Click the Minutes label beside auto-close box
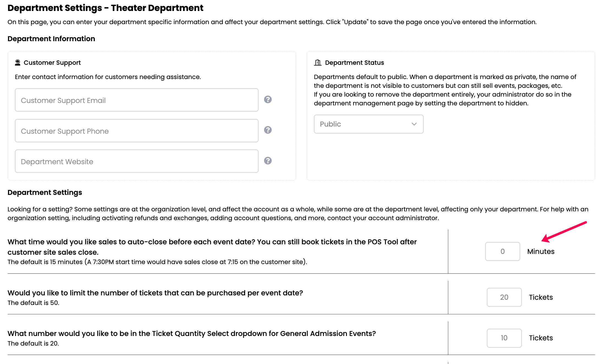The image size is (603, 364). (541, 251)
